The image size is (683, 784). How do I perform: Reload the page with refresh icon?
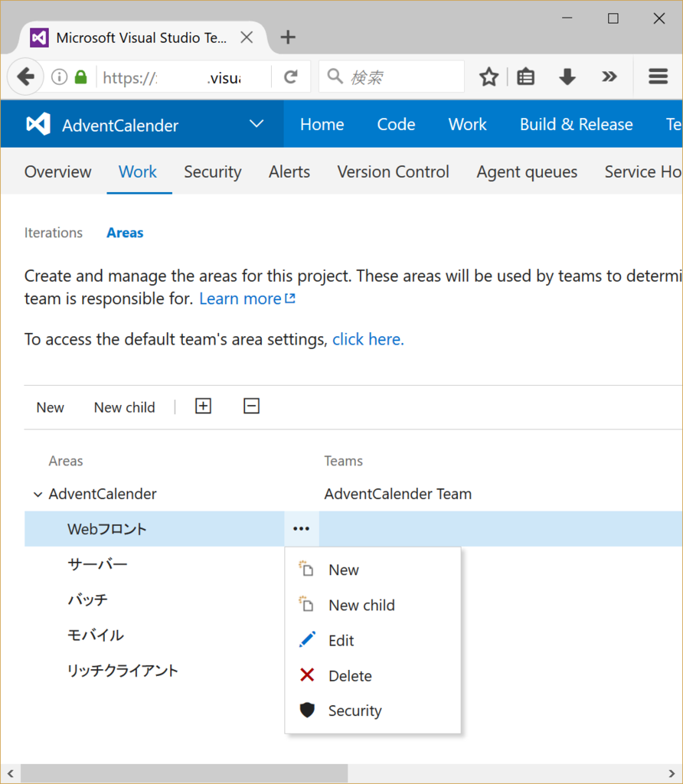[x=291, y=77]
